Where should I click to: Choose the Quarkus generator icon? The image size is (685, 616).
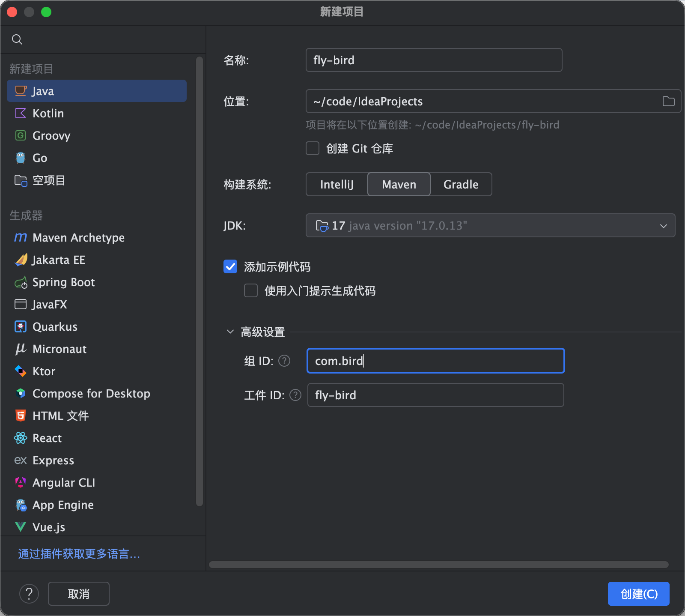21,326
